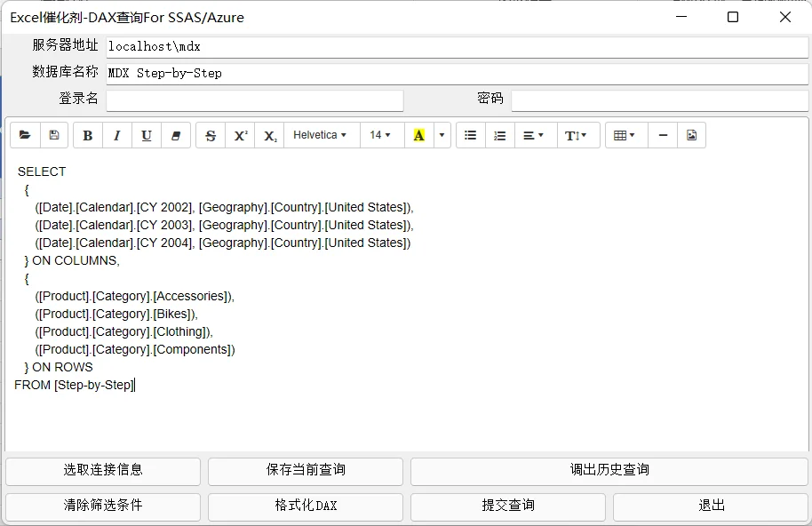Apply strikethrough to text
Viewport: 812px width, 526px height.
click(x=211, y=135)
